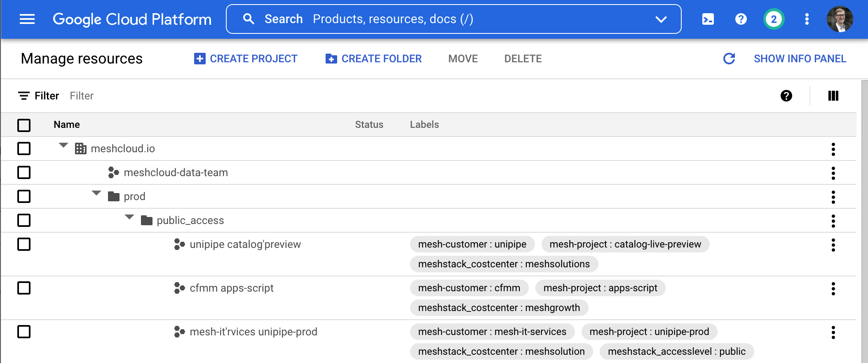Viewport: 868px width, 363px height.
Task: Open filter help question mark icon
Action: click(x=786, y=96)
